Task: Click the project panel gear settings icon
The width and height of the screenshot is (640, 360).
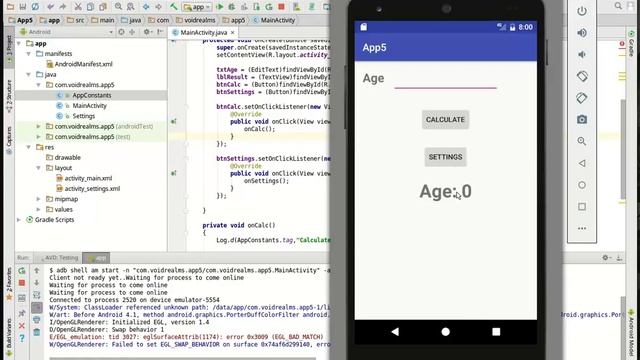Action: (147, 32)
